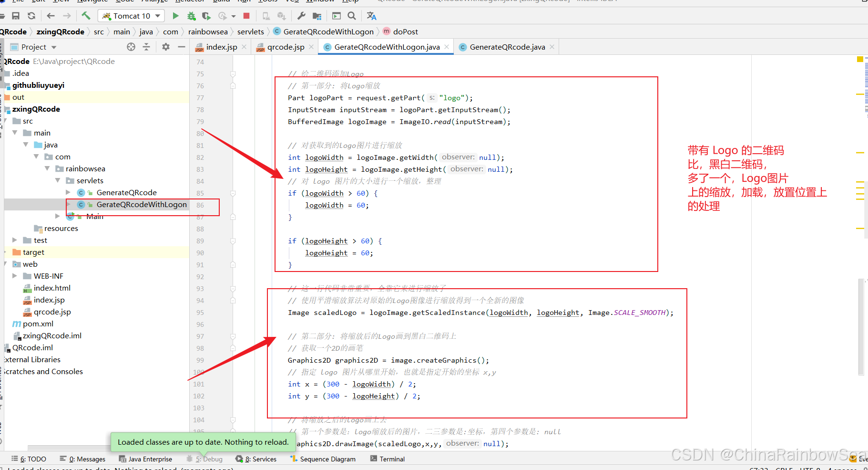This screenshot has width=868, height=470.
Task: Click the green Run button
Action: click(x=175, y=16)
